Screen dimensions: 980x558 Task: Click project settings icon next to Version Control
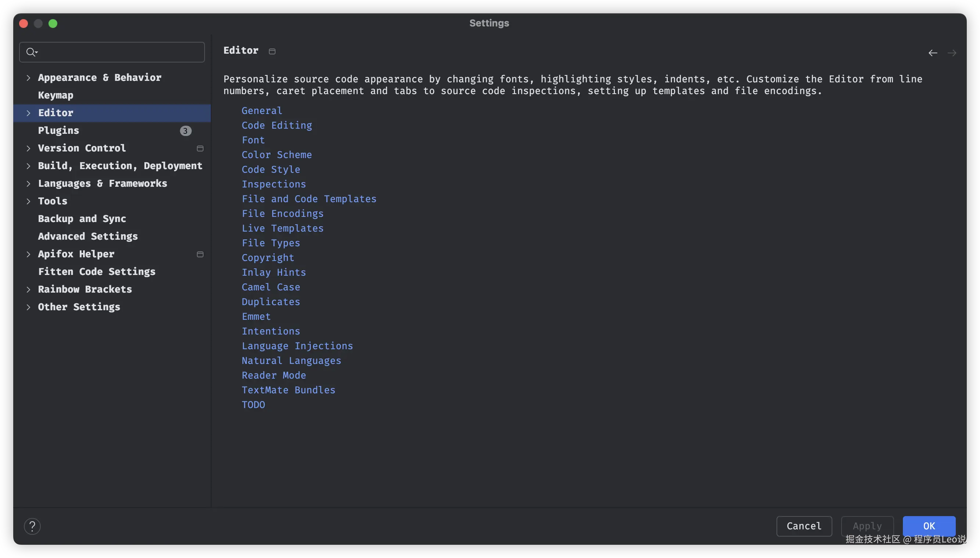(200, 148)
